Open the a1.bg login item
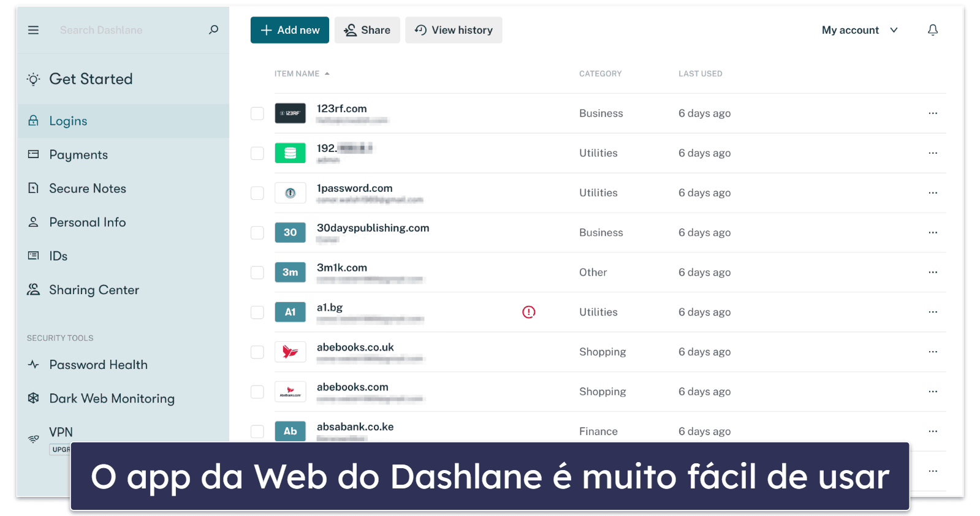 (x=329, y=308)
